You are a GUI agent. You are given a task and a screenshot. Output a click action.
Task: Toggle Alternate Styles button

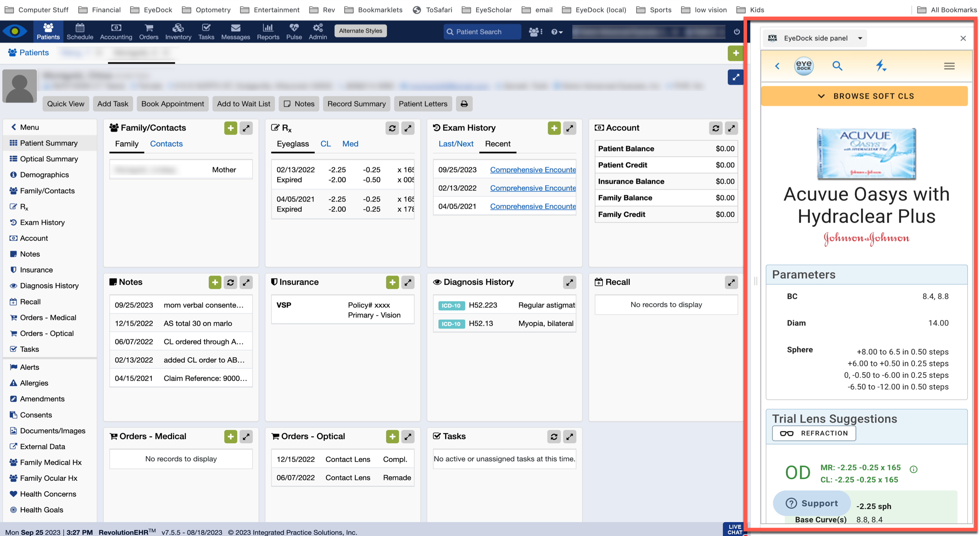[360, 31]
